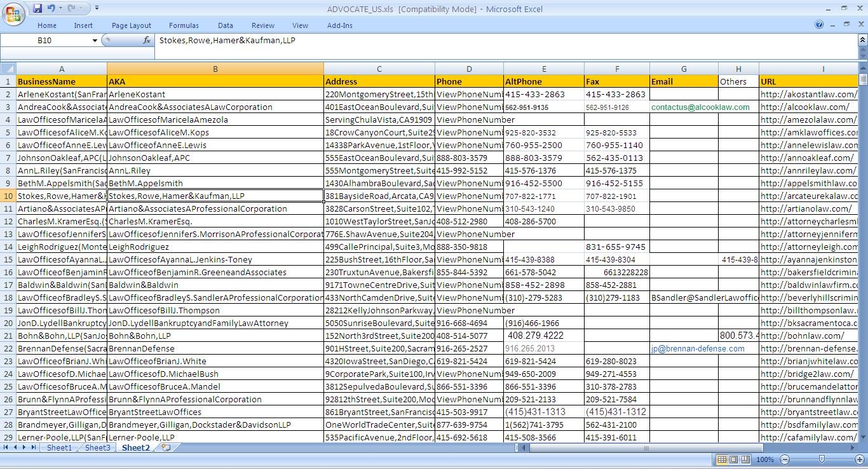Select AltPhone cell 408.279.4222
This screenshot has width=868, height=469.
pos(544,336)
